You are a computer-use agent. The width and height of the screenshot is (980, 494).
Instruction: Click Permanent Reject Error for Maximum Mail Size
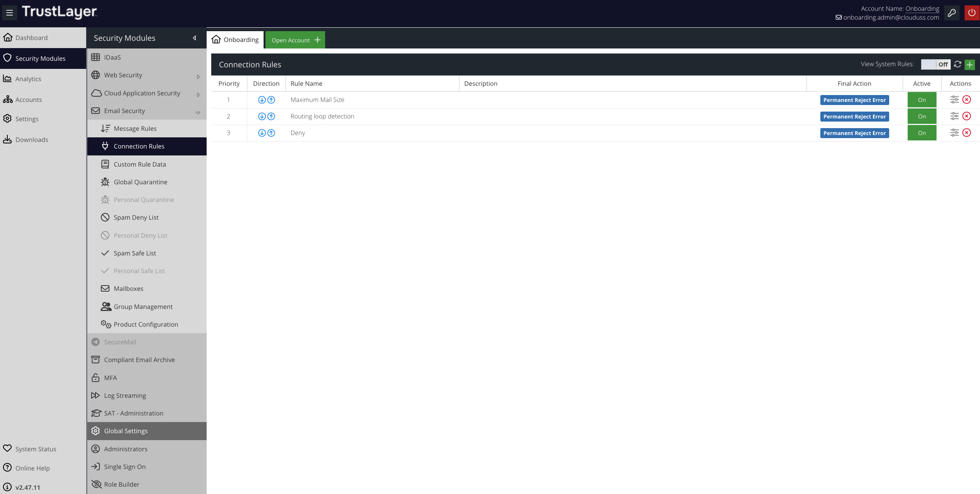coord(854,100)
